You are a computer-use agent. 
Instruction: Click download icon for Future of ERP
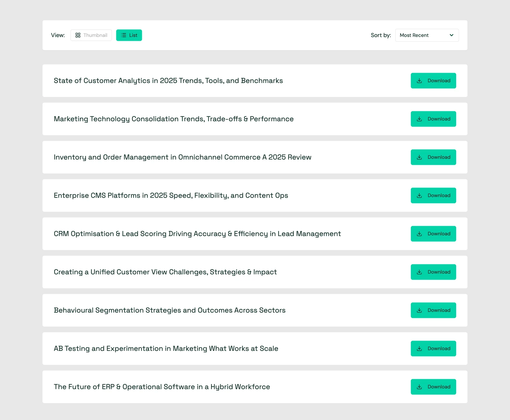(419, 387)
